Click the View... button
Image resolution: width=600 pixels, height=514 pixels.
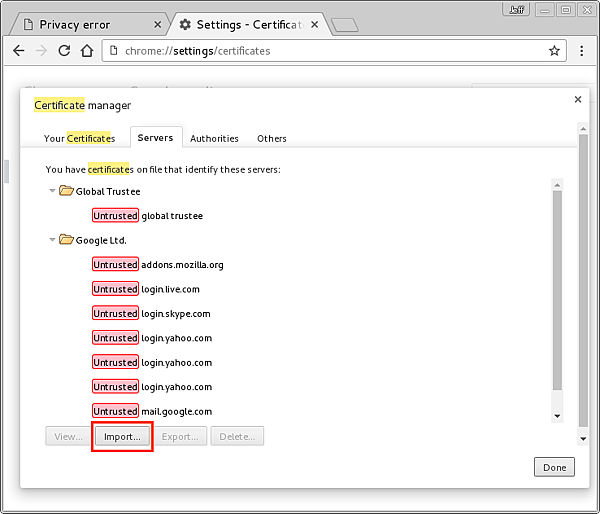[x=68, y=436]
